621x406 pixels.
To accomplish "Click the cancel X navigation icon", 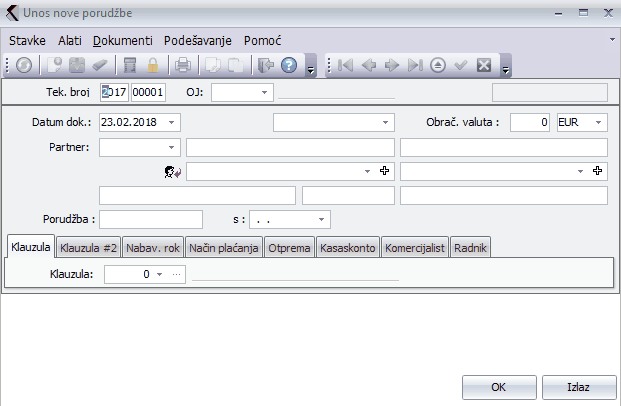I will pyautogui.click(x=484, y=65).
